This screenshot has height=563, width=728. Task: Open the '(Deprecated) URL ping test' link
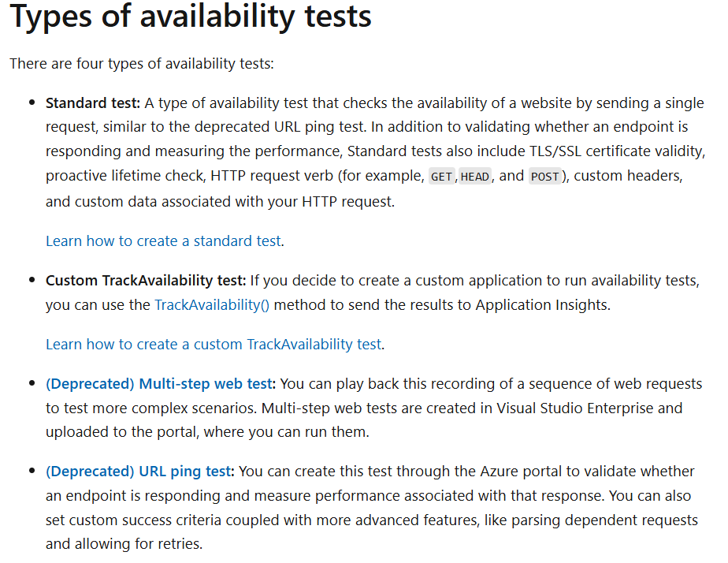pyautogui.click(x=139, y=471)
